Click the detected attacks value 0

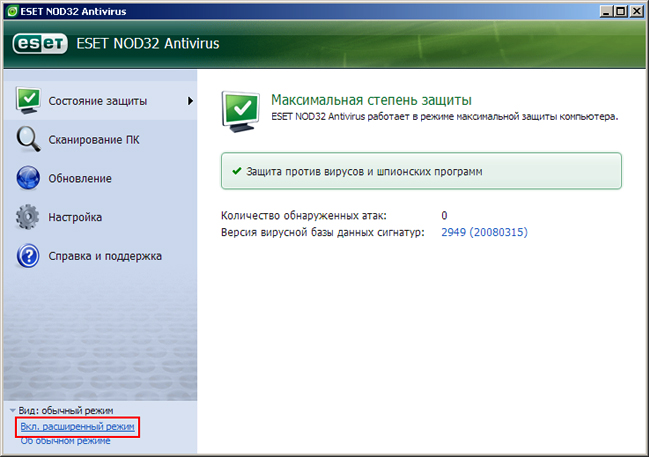tap(444, 216)
